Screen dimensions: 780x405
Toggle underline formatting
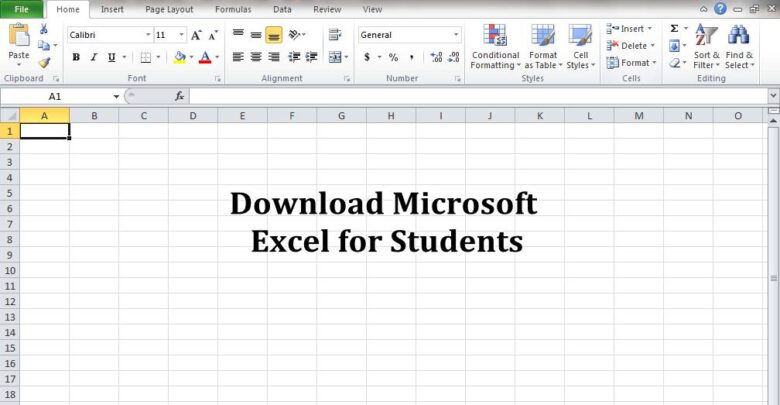point(111,57)
